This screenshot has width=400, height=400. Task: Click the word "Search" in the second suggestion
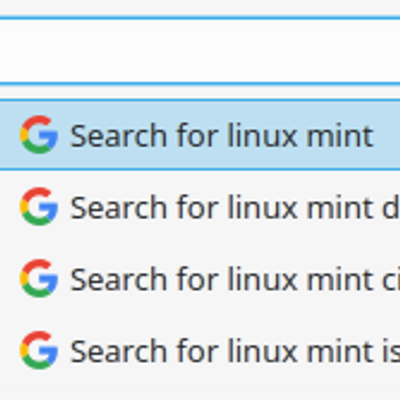pos(119,207)
